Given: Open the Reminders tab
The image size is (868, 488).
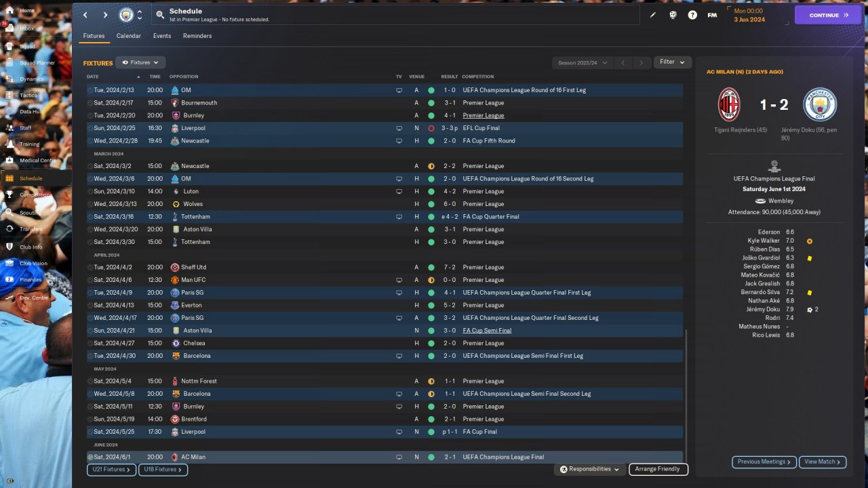Looking at the screenshot, I should click(197, 36).
